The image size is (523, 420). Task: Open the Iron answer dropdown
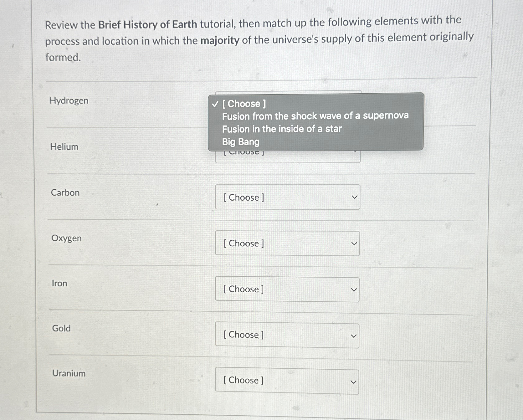[287, 289]
